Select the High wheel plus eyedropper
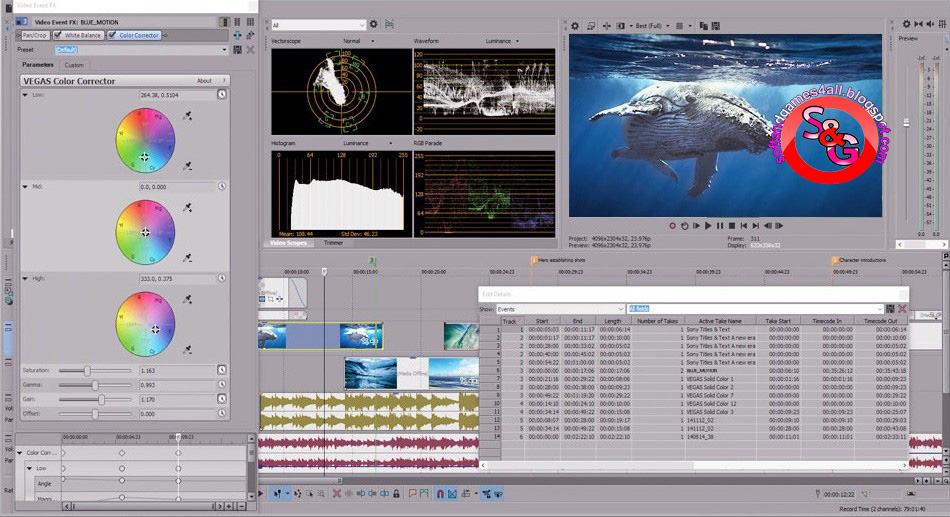This screenshot has height=517, width=950. 187,299
